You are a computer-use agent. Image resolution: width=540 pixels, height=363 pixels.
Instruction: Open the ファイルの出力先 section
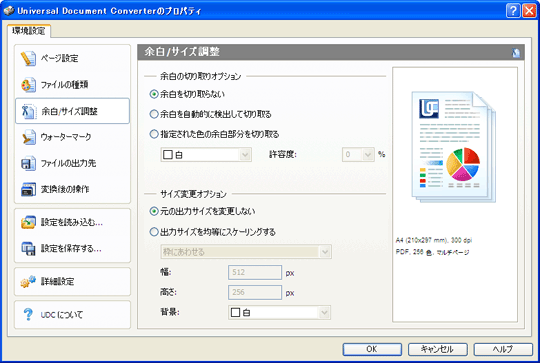[x=72, y=163]
